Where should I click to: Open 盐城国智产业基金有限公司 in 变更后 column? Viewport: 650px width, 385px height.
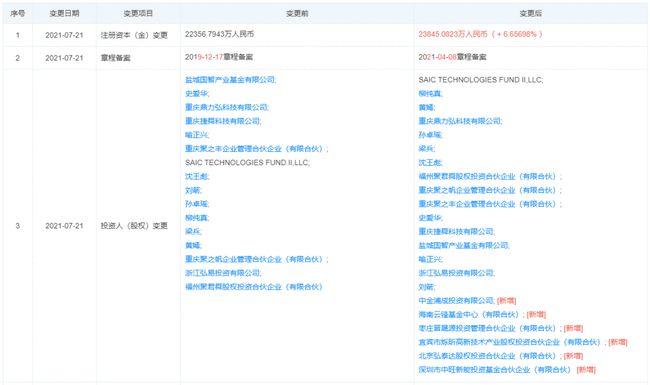(463, 245)
